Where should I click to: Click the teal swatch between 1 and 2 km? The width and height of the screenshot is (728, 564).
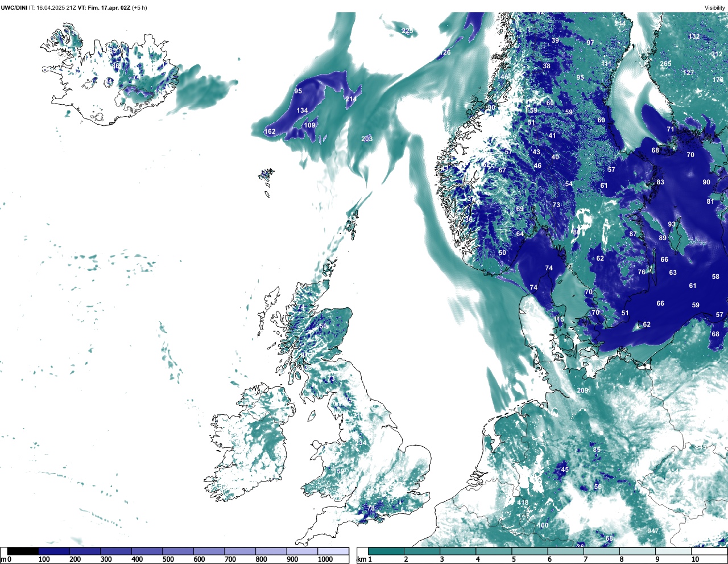tap(386, 551)
